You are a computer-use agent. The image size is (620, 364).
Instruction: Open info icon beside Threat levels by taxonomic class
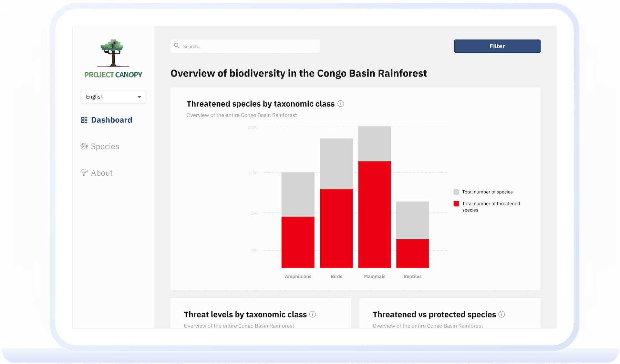313,314
